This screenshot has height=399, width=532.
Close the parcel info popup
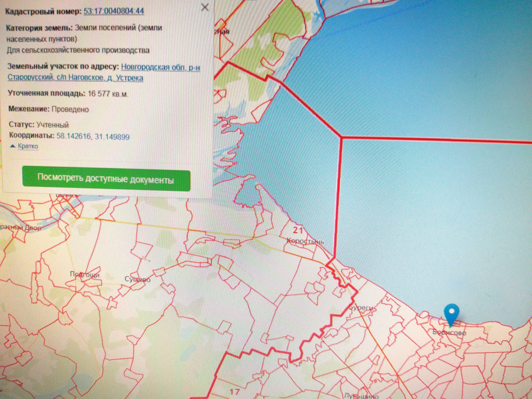pyautogui.click(x=205, y=7)
